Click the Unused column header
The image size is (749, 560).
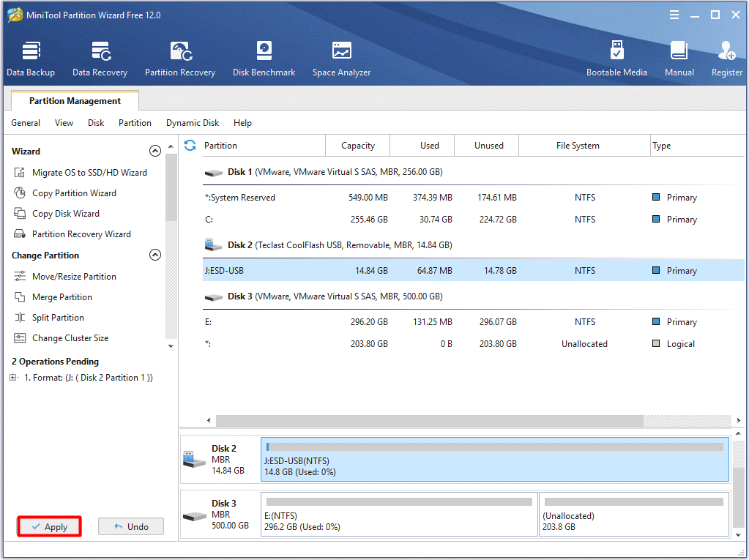[486, 146]
